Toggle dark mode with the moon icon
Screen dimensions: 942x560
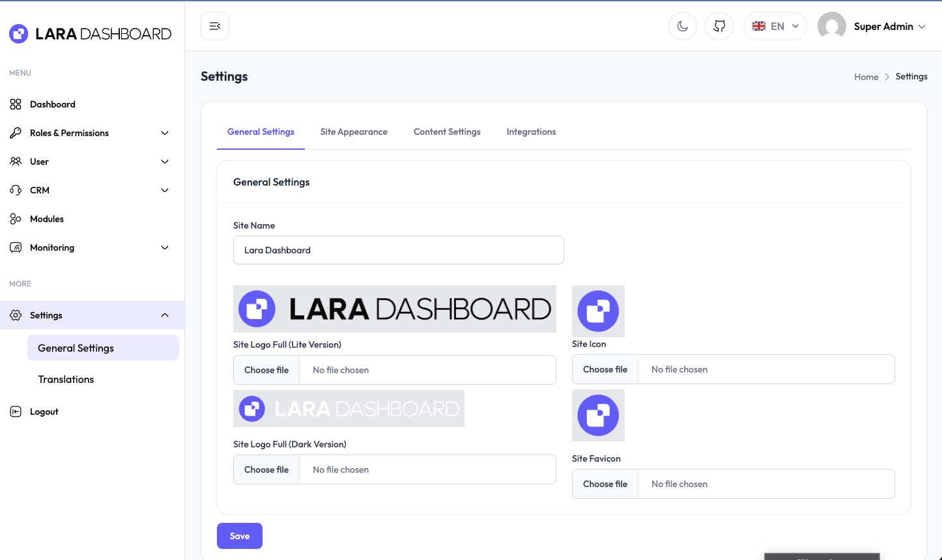coord(683,26)
